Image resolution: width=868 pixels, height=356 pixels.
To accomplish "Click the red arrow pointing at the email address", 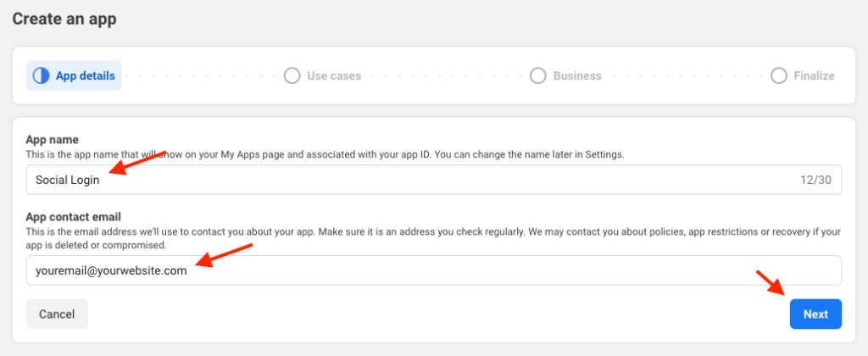I will (224, 255).
